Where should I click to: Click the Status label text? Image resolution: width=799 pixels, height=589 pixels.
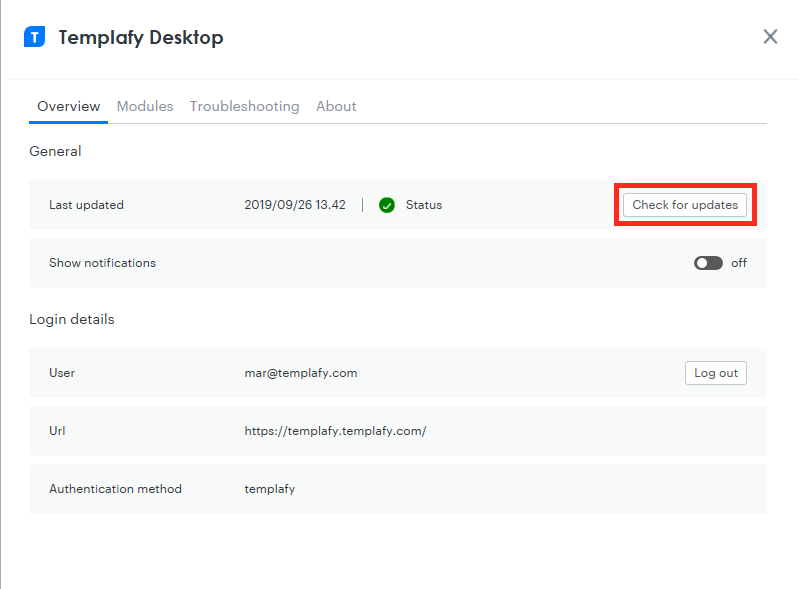[424, 205]
